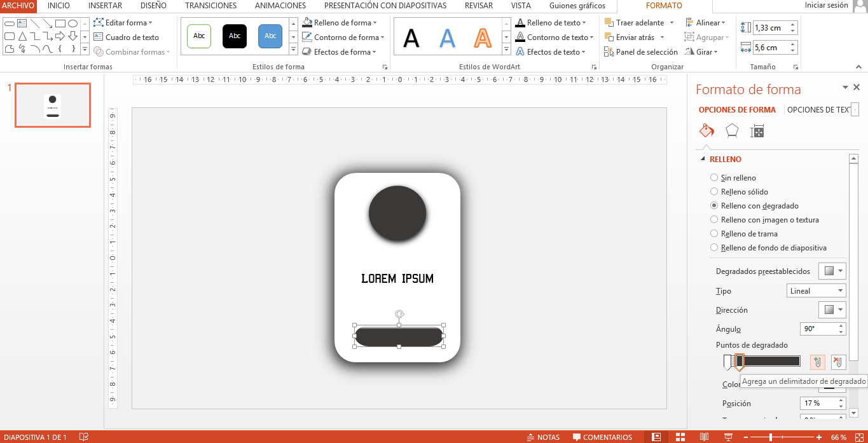This screenshot has width=868, height=443.
Task: Open the Dirección gradient dropdown
Action: [x=832, y=310]
